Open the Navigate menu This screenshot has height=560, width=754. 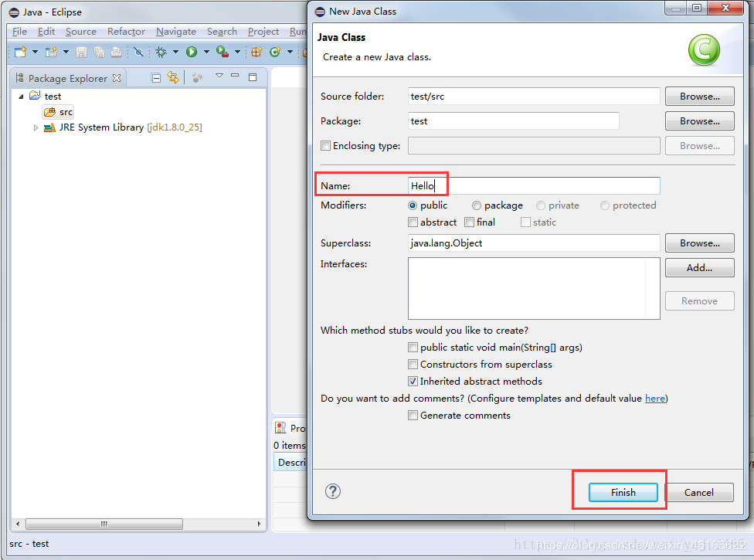176,31
